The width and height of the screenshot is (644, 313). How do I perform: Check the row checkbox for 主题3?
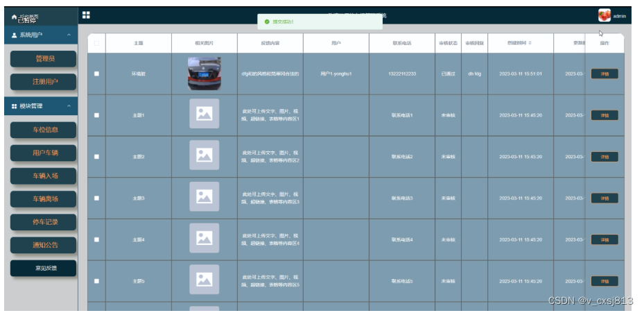click(96, 198)
